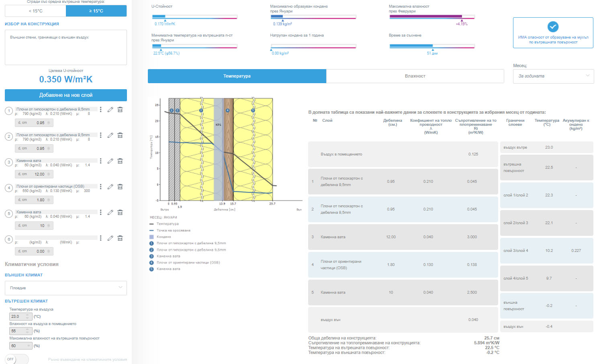This screenshot has width=597, height=364.
Task: Open three-dot menu for layer 5
Action: pos(100,213)
